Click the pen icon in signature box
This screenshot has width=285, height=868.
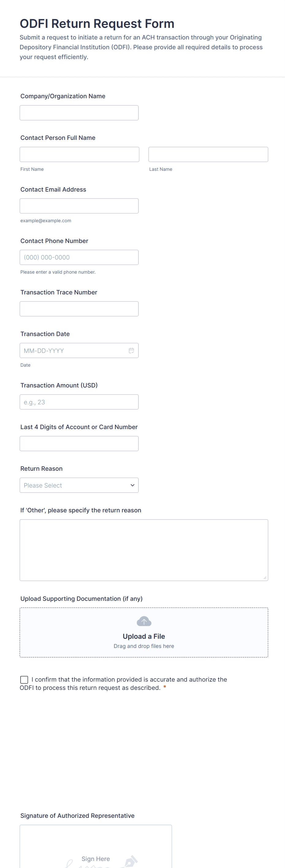pyautogui.click(x=131, y=861)
